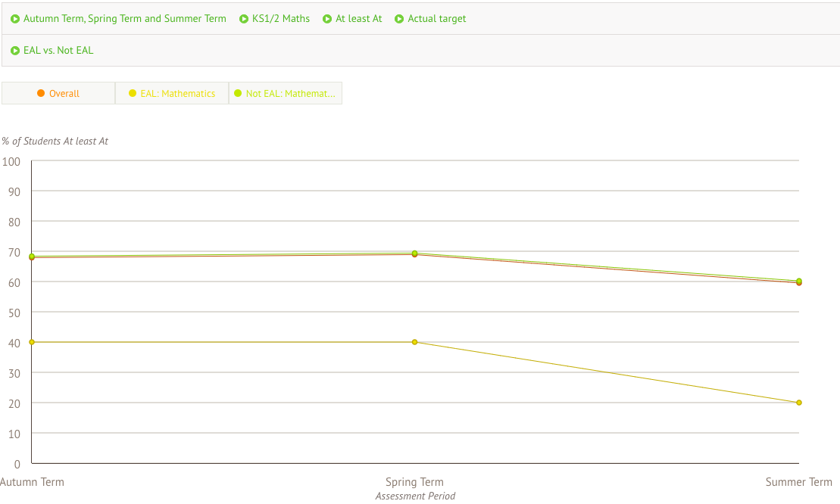This screenshot has height=504, width=840.
Task: Click the green dot in the Not EAL legend
Action: click(238, 94)
